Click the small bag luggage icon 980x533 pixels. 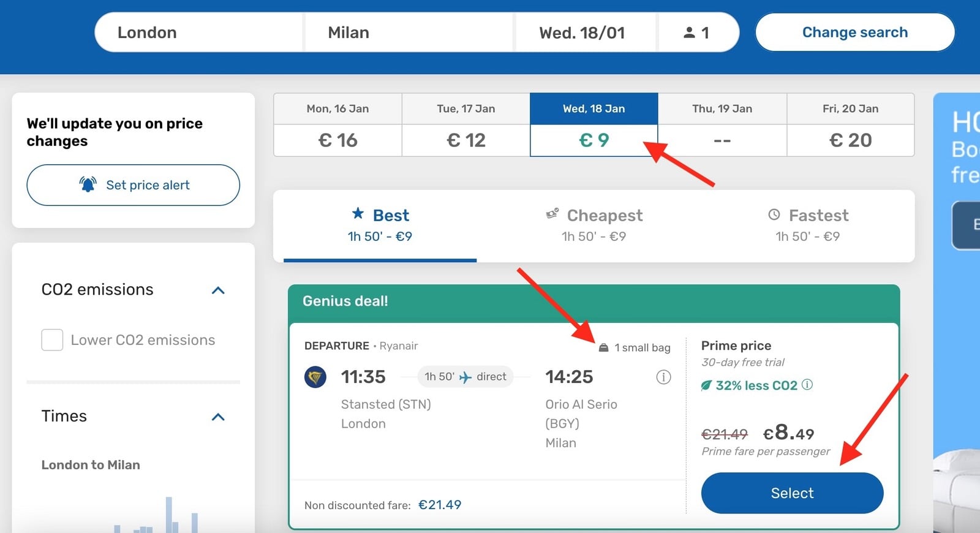pyautogui.click(x=603, y=347)
